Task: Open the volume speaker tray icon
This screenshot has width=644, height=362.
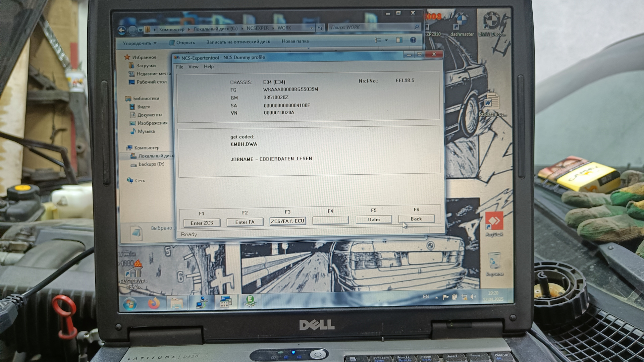Action: [x=473, y=297]
